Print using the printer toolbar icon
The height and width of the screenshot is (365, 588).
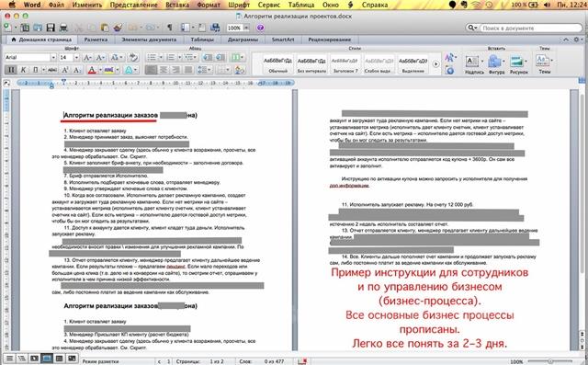pos(63,28)
